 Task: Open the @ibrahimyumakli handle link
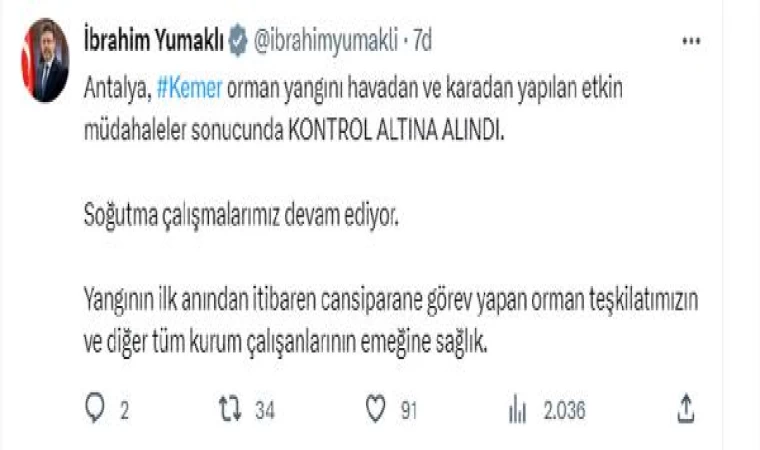click(x=326, y=41)
